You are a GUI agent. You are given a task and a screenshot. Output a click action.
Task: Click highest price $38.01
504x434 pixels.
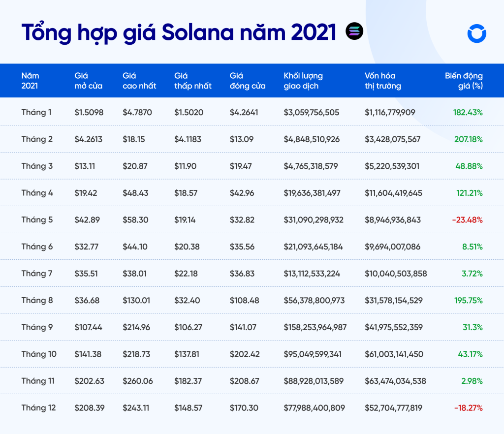pyautogui.click(x=135, y=274)
